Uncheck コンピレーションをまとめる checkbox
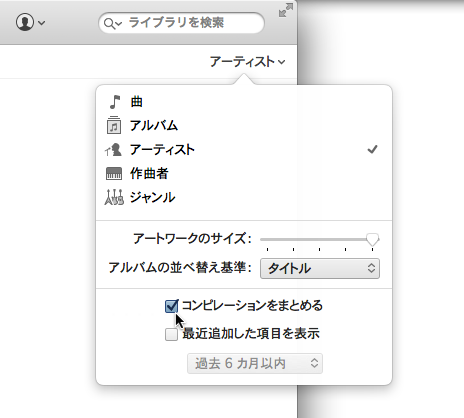The width and height of the screenshot is (464, 418). pyautogui.click(x=171, y=306)
